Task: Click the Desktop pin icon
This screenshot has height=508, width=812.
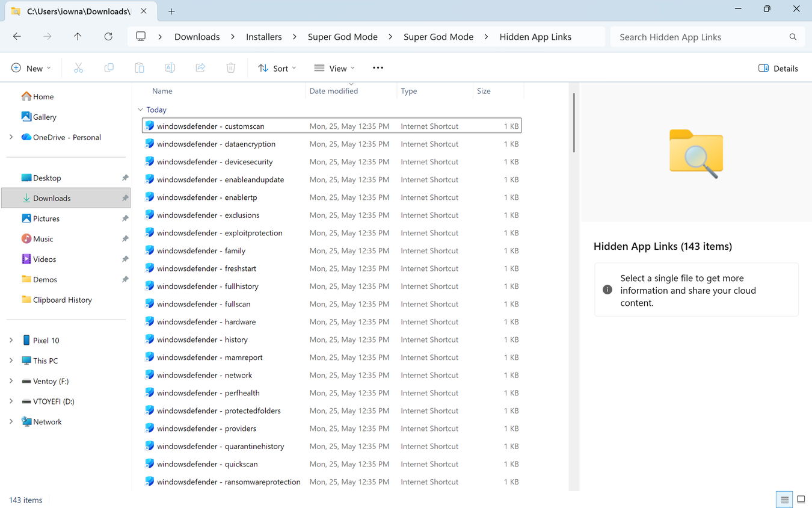Action: point(125,178)
